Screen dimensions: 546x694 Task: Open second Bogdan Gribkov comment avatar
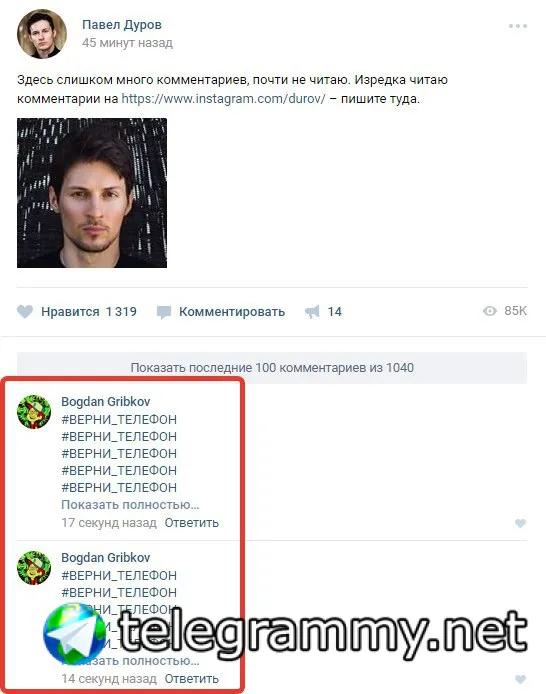pos(34,567)
